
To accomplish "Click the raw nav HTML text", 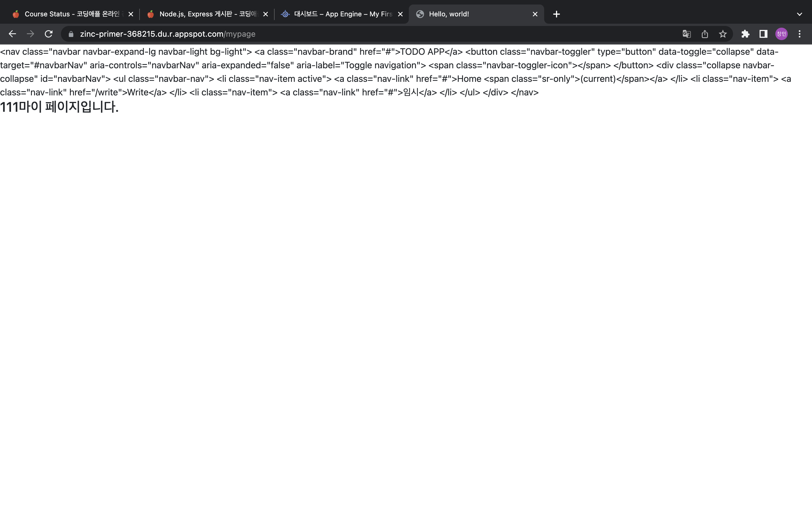I will click(396, 72).
